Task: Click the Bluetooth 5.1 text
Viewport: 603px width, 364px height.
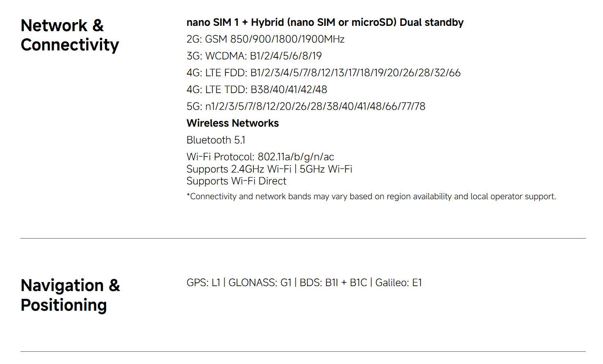Action: coord(216,140)
